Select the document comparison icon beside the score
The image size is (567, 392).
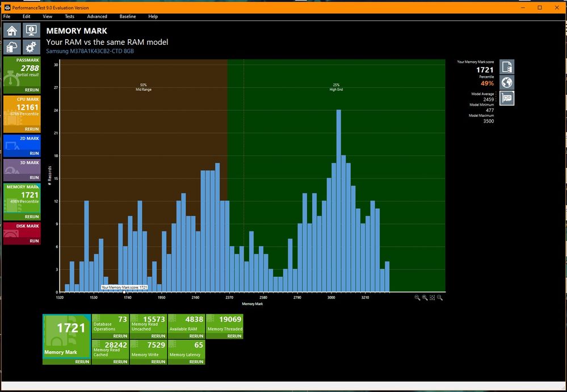[x=507, y=67]
